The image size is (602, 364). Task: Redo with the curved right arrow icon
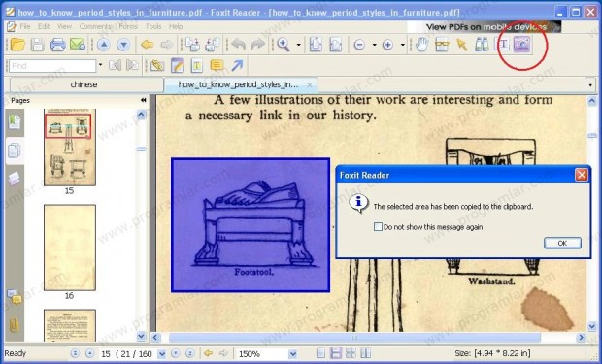[258, 45]
